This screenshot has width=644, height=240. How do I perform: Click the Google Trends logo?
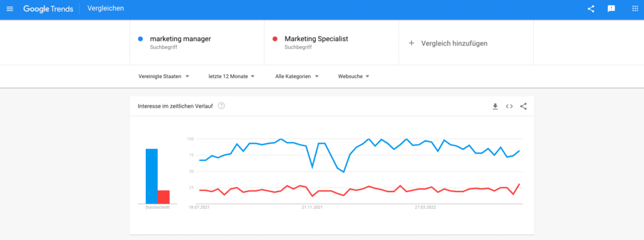pos(48,9)
